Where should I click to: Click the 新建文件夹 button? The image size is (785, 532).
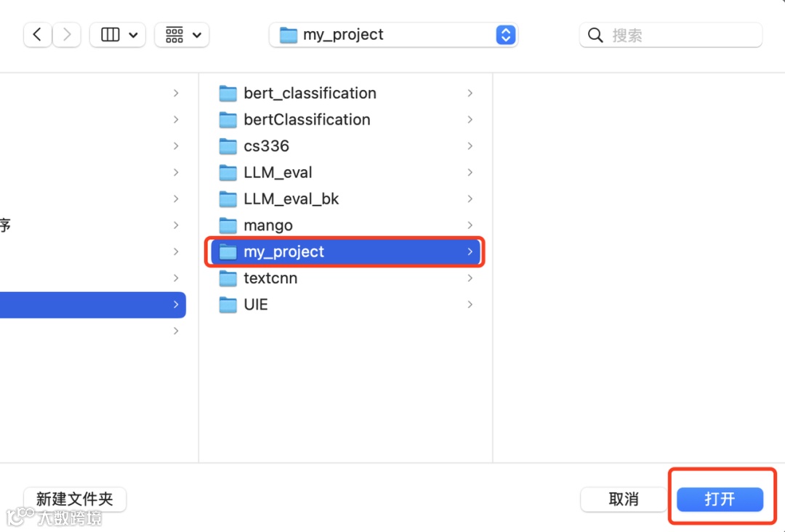coord(75,499)
